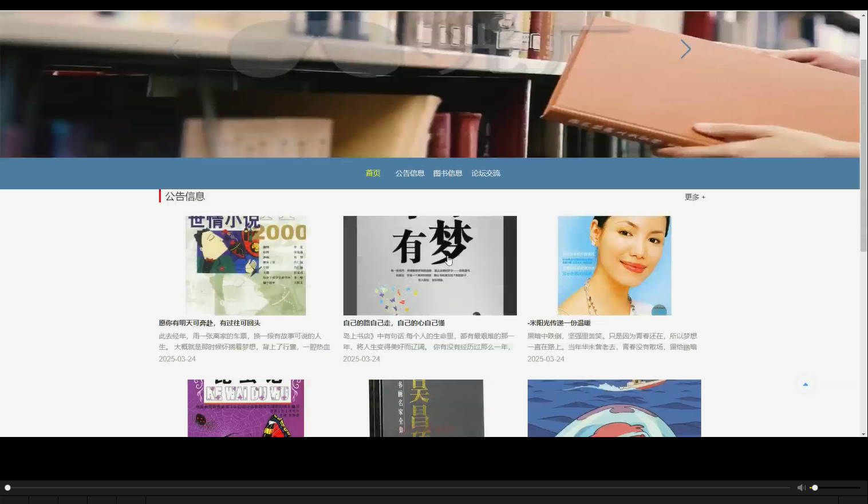The width and height of the screenshot is (868, 504).
Task: Open article 愿你有明天可奔赴，有过往可回头
Action: tap(210, 323)
